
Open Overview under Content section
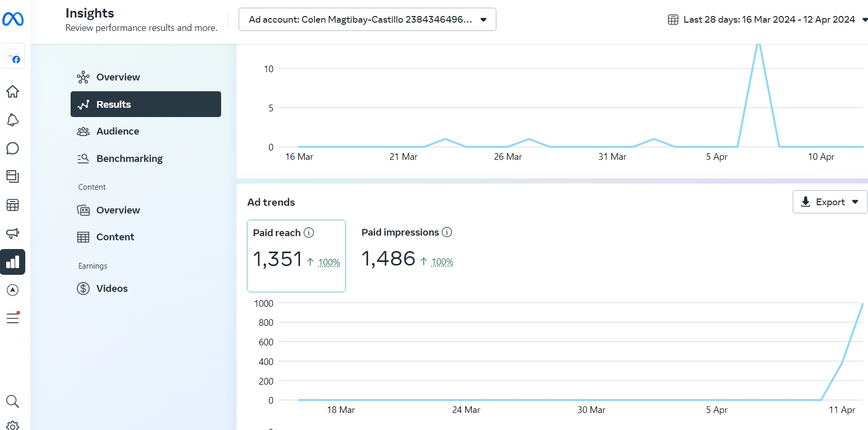146,210
